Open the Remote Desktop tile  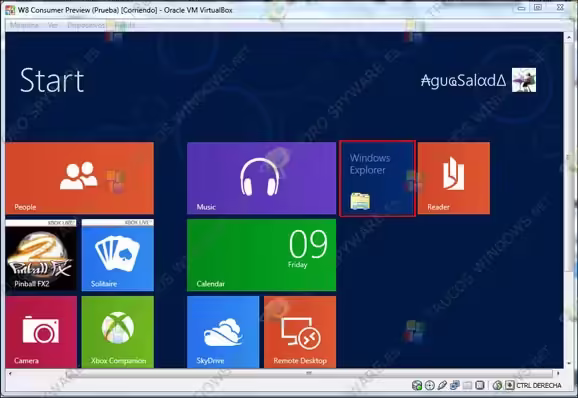tap(300, 332)
